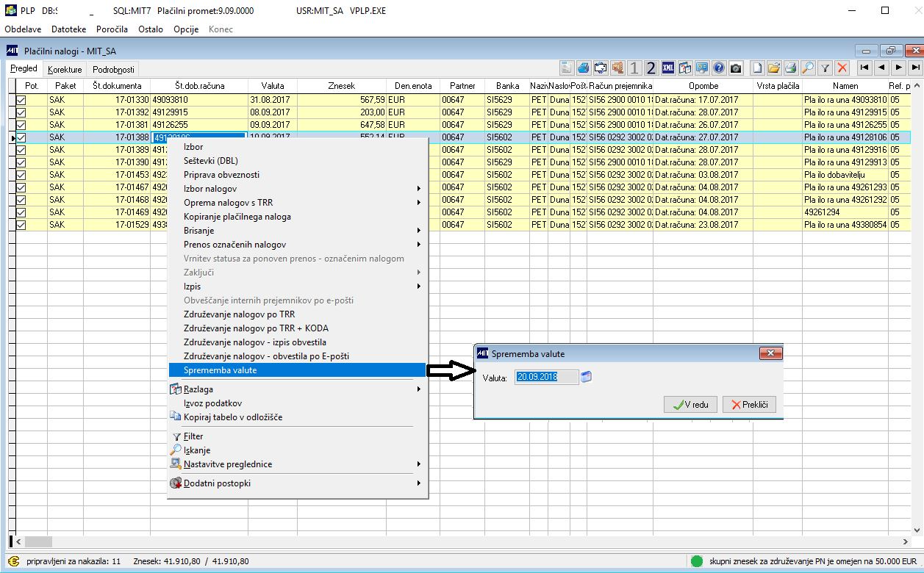924x573 pixels.
Task: Open the Poročila menu
Action: [x=112, y=29]
